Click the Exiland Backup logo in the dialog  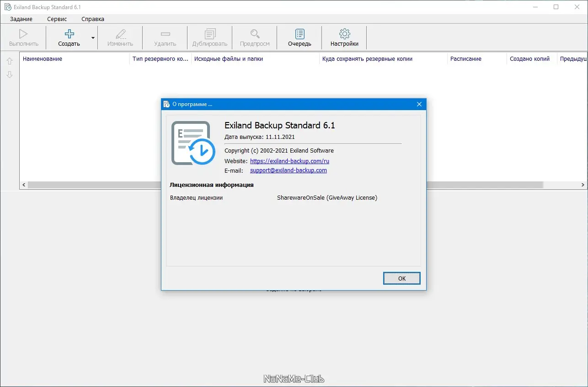(193, 143)
